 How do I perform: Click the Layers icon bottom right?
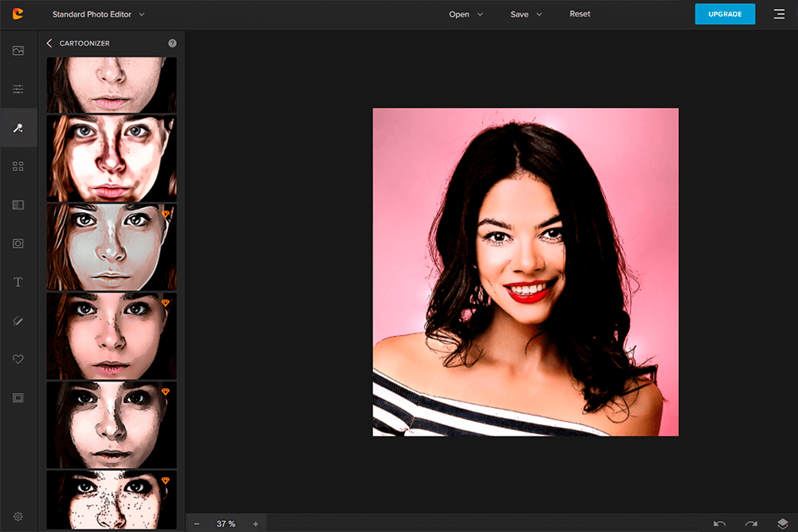(x=782, y=524)
